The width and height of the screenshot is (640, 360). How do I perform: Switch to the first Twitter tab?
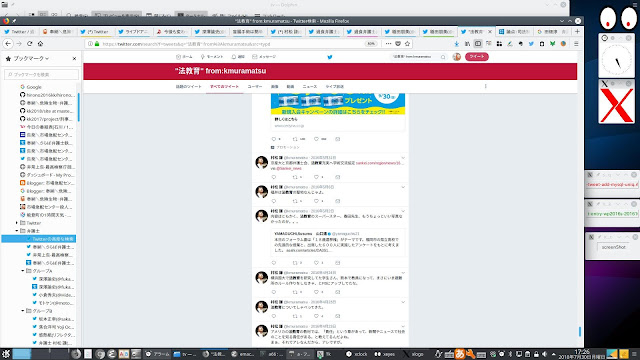tap(19, 31)
